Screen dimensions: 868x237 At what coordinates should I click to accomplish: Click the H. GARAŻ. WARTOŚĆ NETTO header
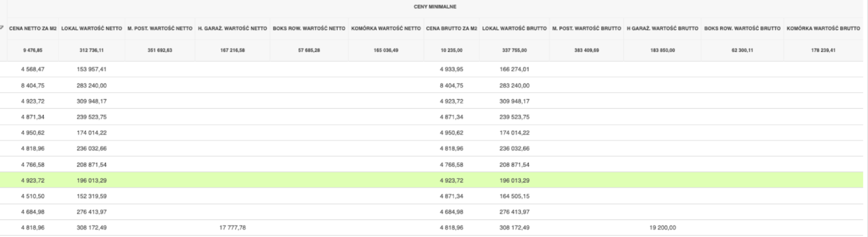coord(233,28)
